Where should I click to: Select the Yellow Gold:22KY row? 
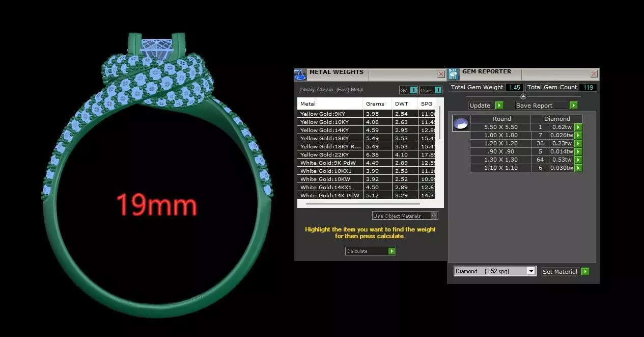tap(367, 154)
